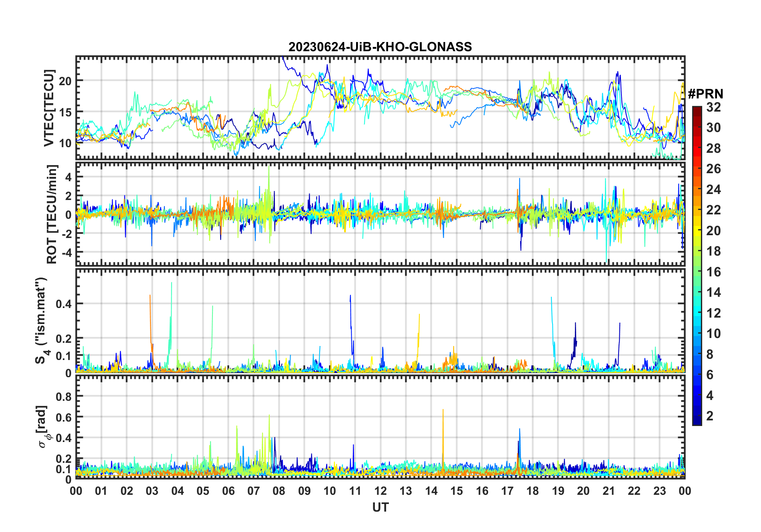Click the sigma-phi plot panel
The image size is (761, 532).
tap(380, 426)
